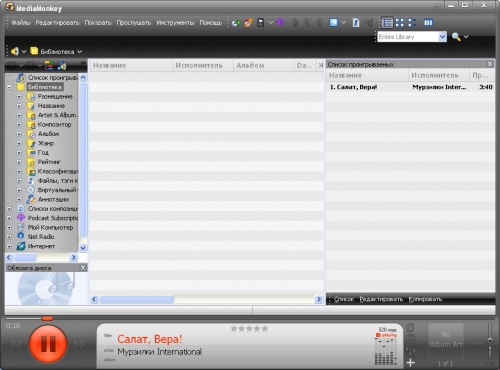Click the Библиотека folder icon in navigation bar
500x370 pixels.
pyautogui.click(x=34, y=51)
